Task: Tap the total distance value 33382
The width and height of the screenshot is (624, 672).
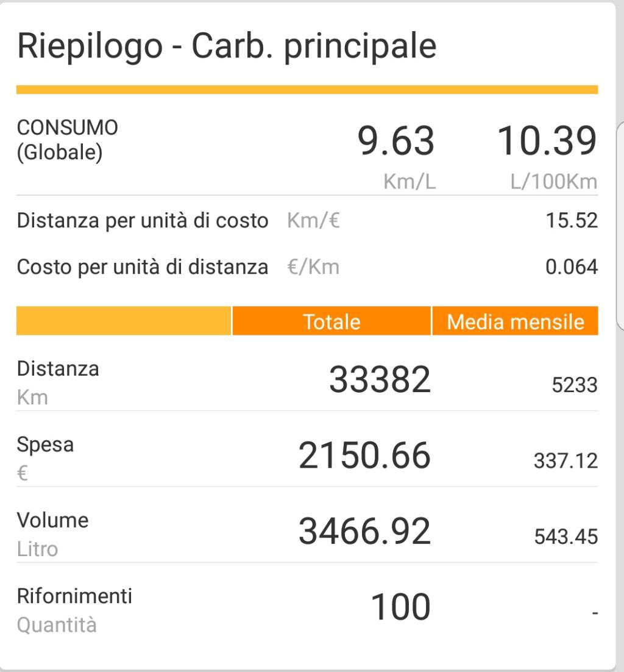Action: point(380,379)
